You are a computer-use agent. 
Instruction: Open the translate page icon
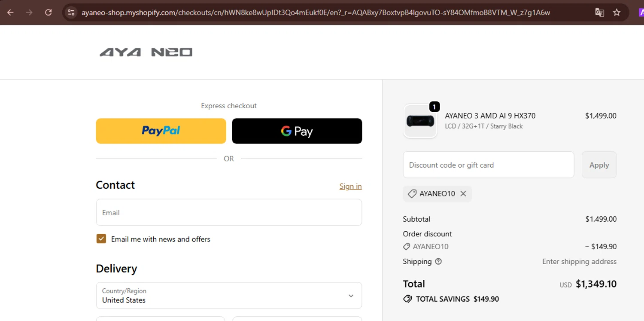[600, 12]
